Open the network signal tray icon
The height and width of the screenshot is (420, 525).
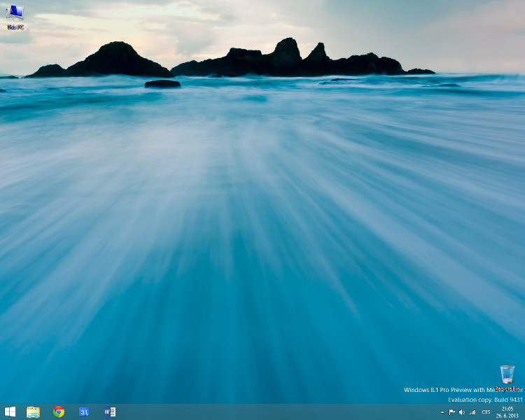472,412
